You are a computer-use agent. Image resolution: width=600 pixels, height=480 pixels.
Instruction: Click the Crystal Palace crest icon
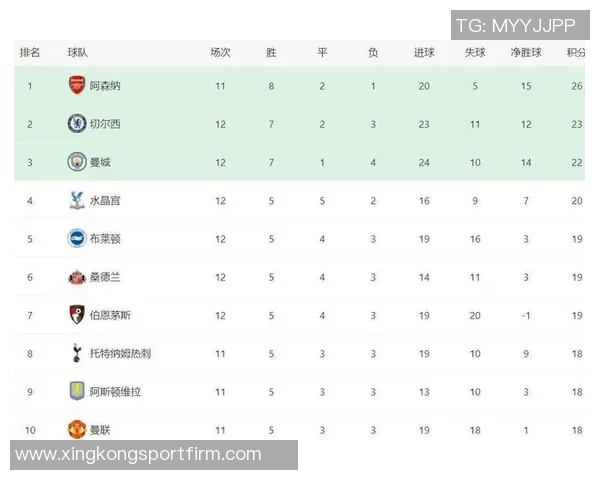point(77,200)
